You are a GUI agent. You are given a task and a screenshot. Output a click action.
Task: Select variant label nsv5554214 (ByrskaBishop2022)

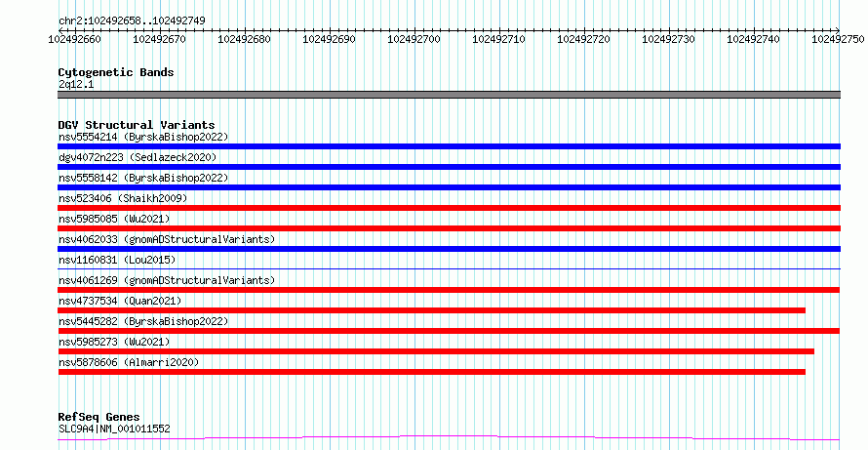point(142,137)
